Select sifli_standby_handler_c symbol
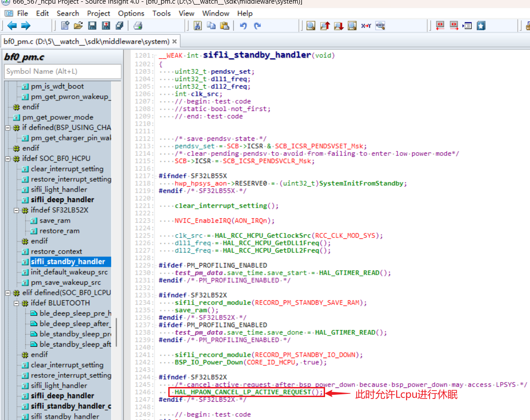The width and height of the screenshot is (530, 420). (x=71, y=406)
